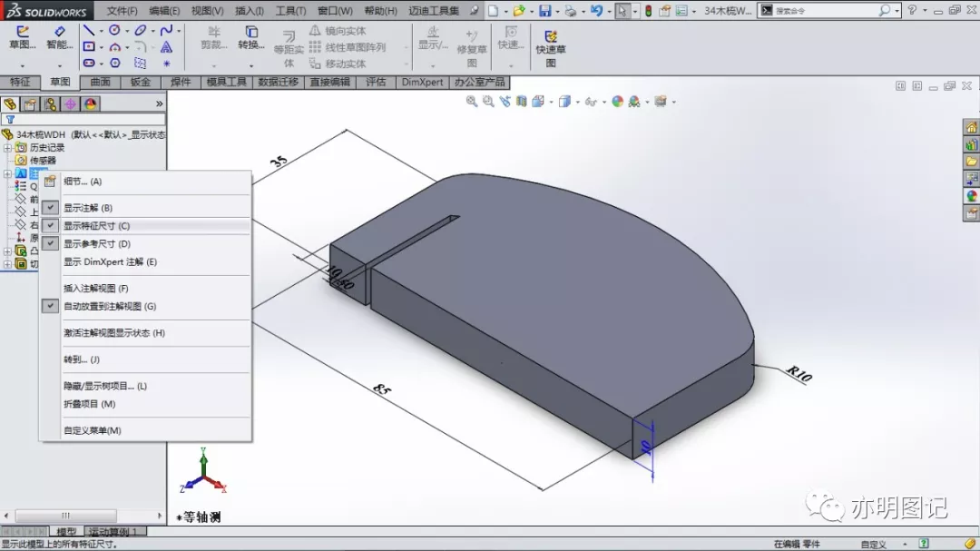Open 工具(T) menu
The height and width of the screenshot is (551, 980).
pyautogui.click(x=290, y=11)
